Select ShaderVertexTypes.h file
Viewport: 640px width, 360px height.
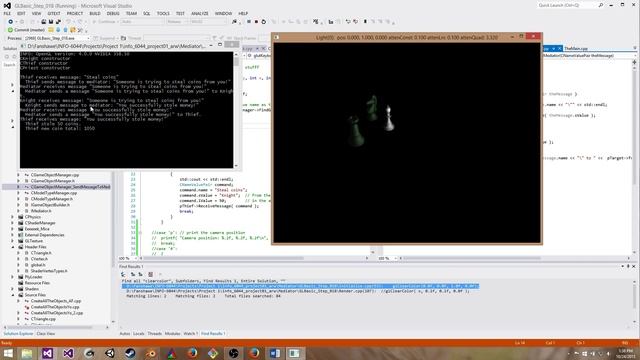click(x=49, y=271)
